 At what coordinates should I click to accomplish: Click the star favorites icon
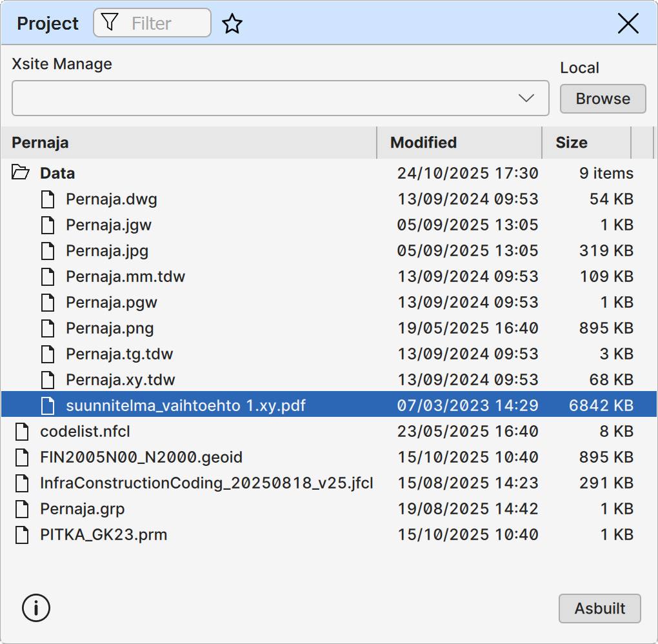[232, 25]
